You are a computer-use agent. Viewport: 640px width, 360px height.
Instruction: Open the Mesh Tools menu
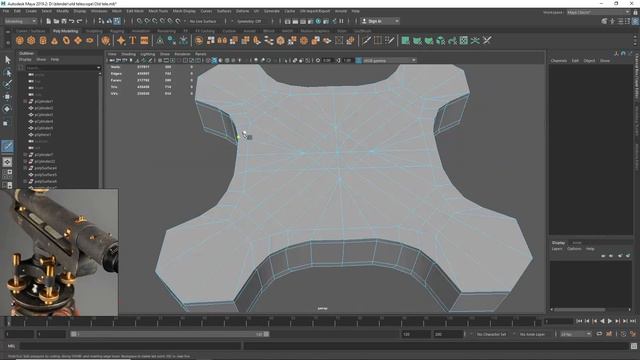(x=158, y=11)
